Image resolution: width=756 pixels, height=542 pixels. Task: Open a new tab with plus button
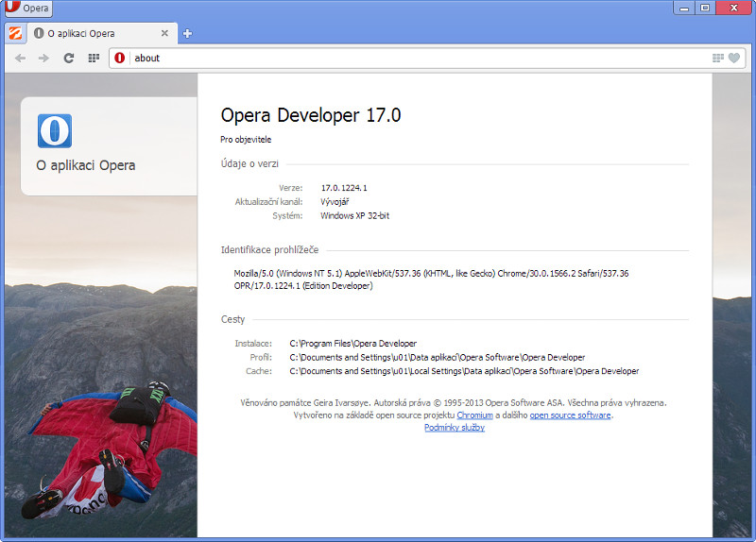[187, 33]
